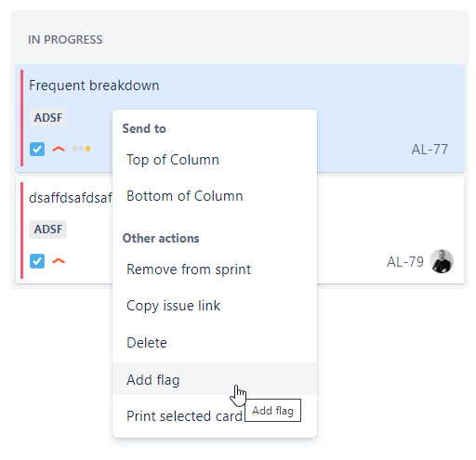Open issue key AL-77
Image resolution: width=476 pixels, height=460 pixels.
430,150
